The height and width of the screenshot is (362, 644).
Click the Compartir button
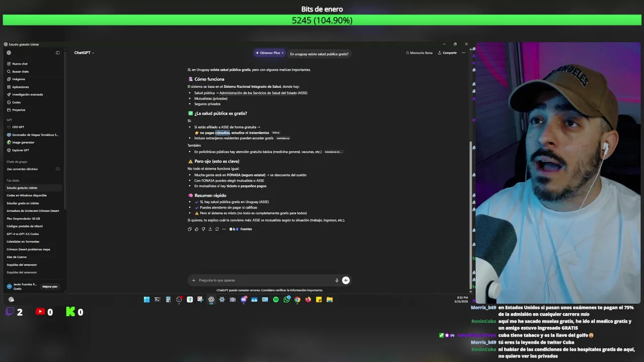[x=447, y=53]
